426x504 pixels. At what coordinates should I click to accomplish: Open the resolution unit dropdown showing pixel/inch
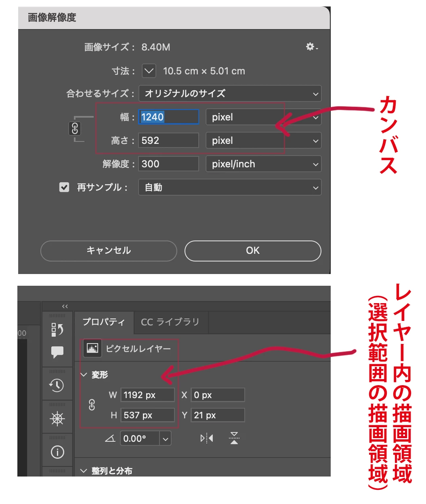tap(264, 164)
